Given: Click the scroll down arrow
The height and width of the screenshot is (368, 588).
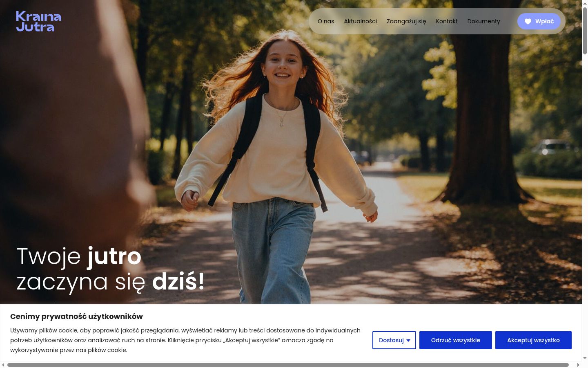Looking at the screenshot, I should click(x=585, y=358).
